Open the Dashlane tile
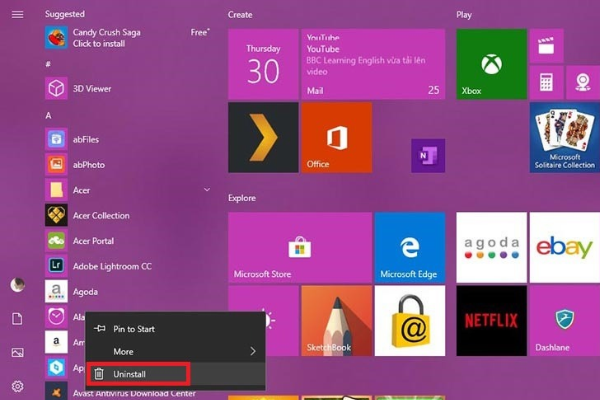 click(565, 321)
